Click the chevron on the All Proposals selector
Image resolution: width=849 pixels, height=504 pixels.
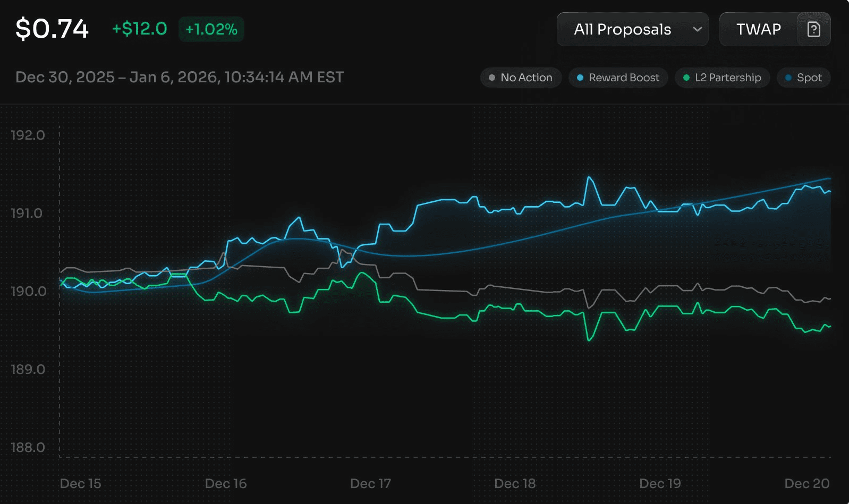pyautogui.click(x=698, y=30)
